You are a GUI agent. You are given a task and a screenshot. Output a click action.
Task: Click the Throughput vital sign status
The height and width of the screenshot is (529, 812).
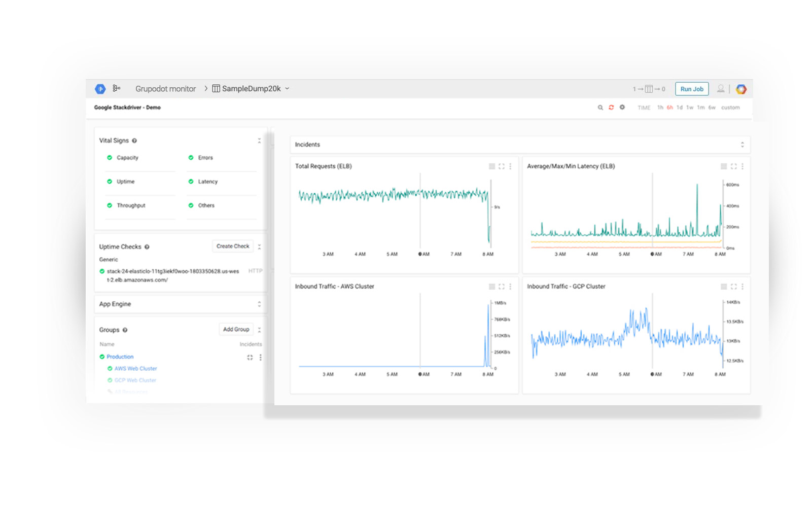click(x=126, y=205)
